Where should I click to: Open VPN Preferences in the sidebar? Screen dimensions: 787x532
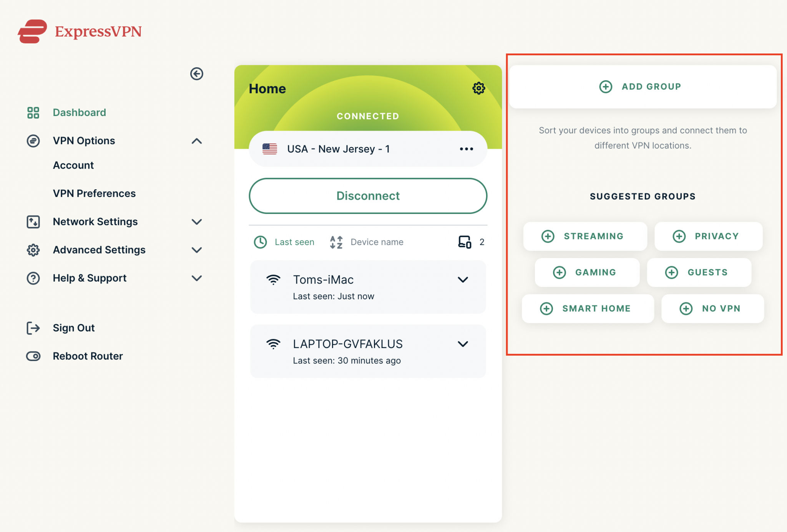pyautogui.click(x=94, y=193)
